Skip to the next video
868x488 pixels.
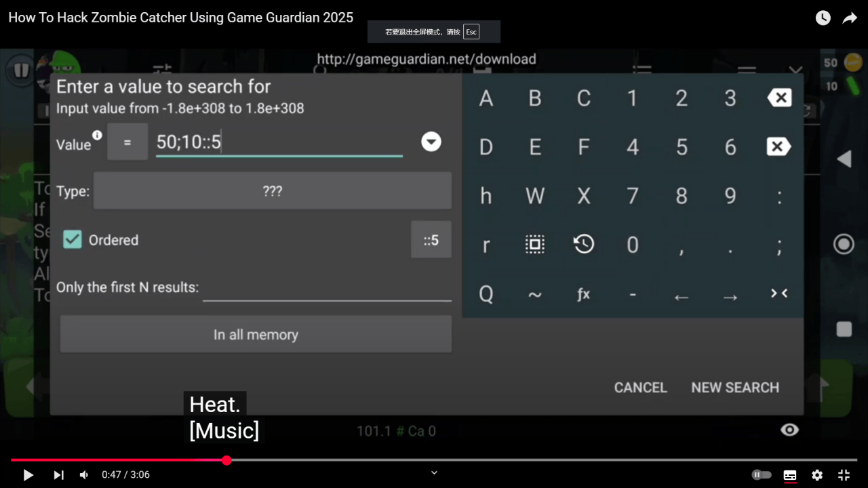(x=59, y=475)
